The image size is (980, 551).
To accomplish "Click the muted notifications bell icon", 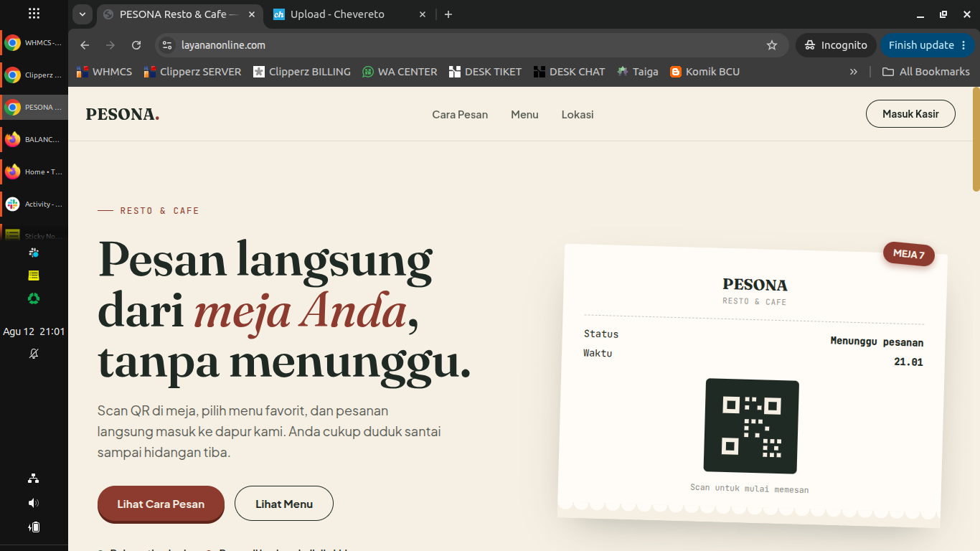I will 34,354.
